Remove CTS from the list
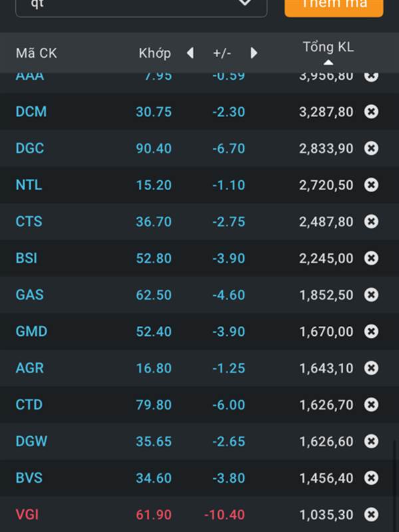This screenshot has width=399, height=532. click(x=371, y=221)
